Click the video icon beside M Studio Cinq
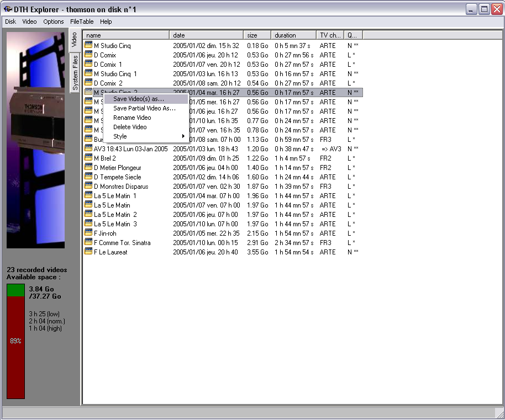The image size is (505, 420). pos(88,45)
